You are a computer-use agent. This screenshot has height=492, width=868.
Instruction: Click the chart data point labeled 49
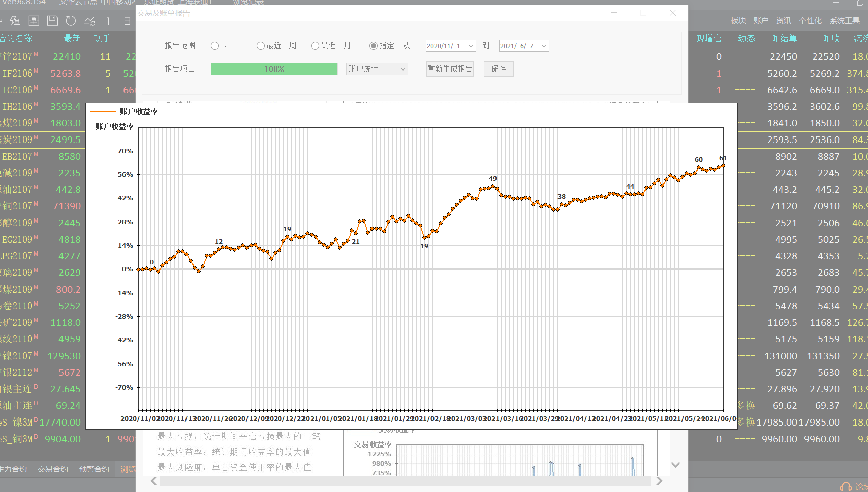coord(493,186)
